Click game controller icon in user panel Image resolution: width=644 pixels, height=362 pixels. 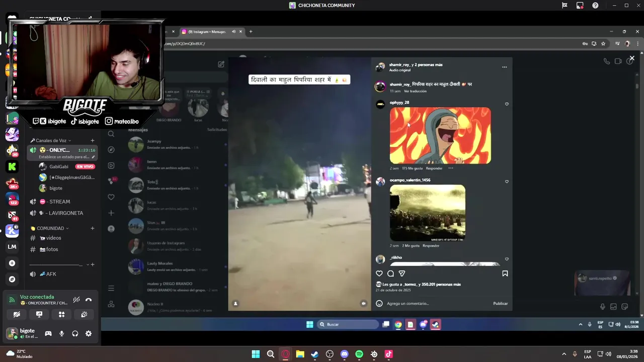pyautogui.click(x=48, y=333)
